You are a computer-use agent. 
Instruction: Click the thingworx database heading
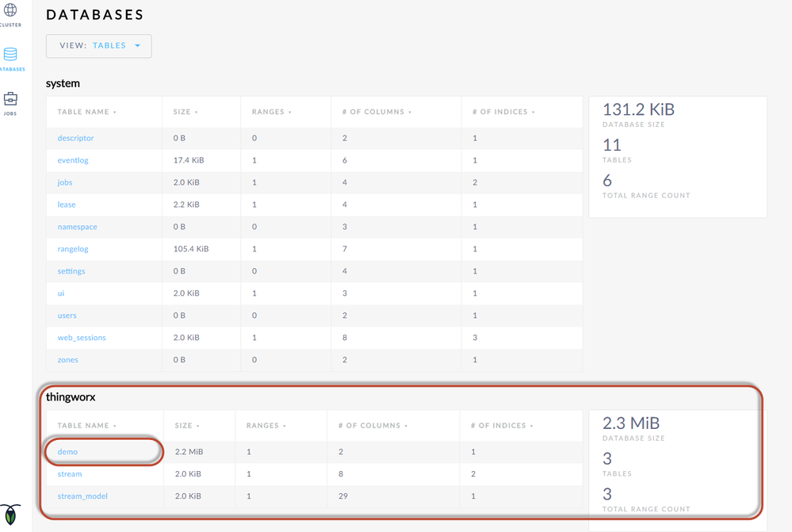71,397
